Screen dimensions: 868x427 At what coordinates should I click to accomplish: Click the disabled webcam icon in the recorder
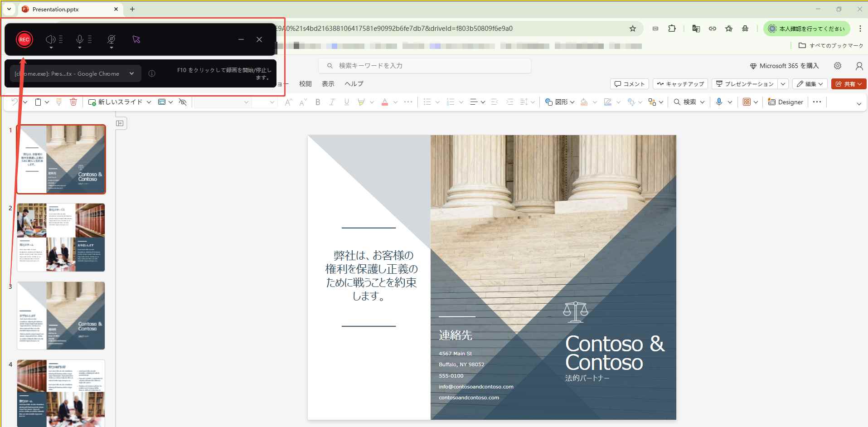click(111, 39)
